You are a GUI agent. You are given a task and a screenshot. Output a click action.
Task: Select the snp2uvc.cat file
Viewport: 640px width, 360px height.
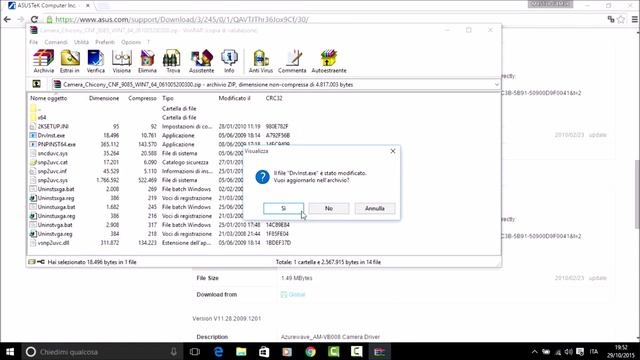point(53,162)
